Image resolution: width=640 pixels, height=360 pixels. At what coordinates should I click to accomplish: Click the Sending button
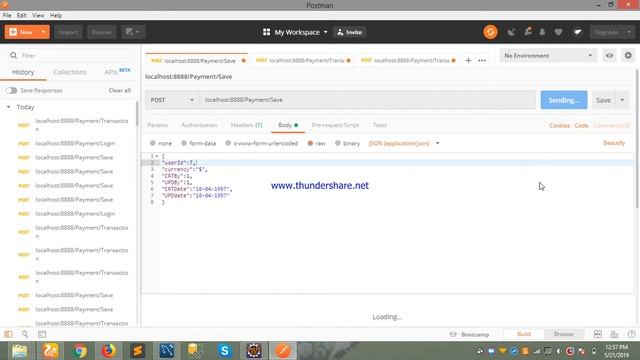point(564,100)
